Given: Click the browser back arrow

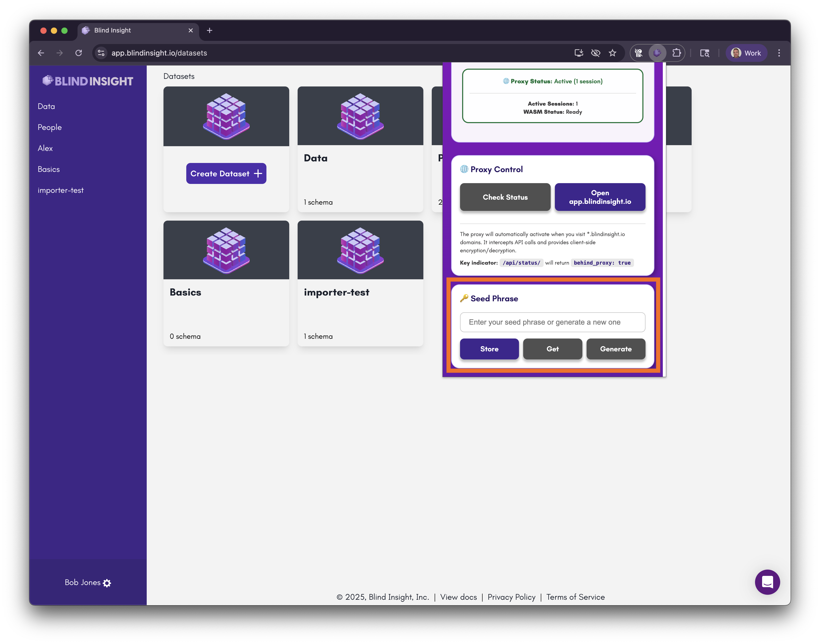Looking at the screenshot, I should pyautogui.click(x=41, y=53).
